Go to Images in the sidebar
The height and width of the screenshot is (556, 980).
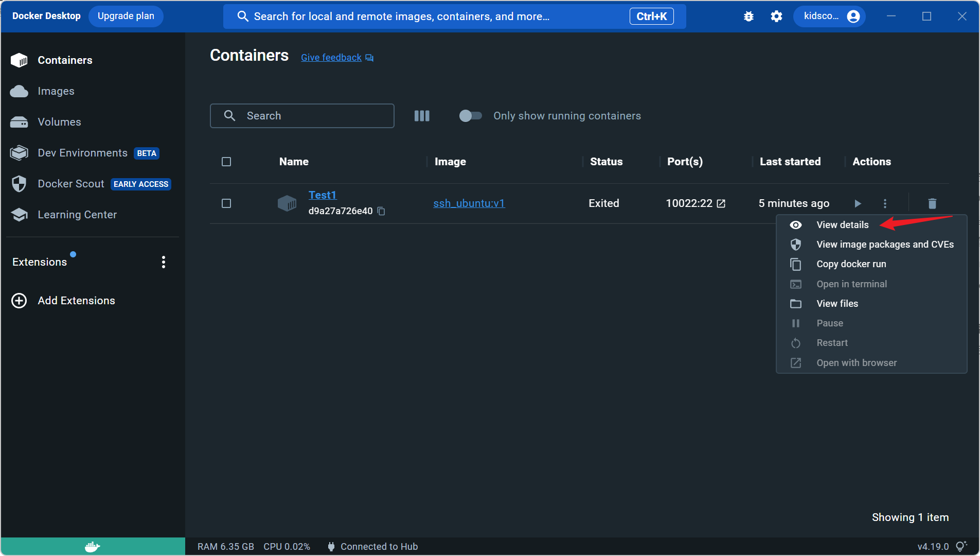[x=42, y=91]
